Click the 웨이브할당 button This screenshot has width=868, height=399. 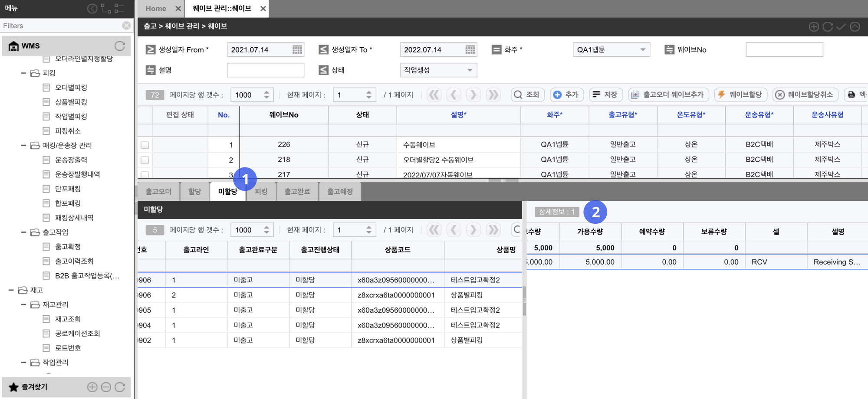(740, 95)
